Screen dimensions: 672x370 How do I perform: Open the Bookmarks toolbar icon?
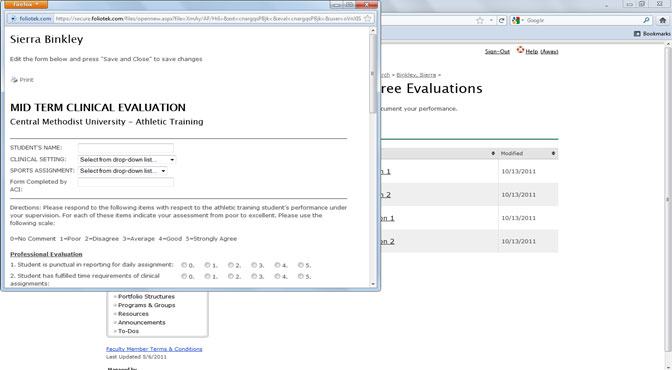pos(637,33)
